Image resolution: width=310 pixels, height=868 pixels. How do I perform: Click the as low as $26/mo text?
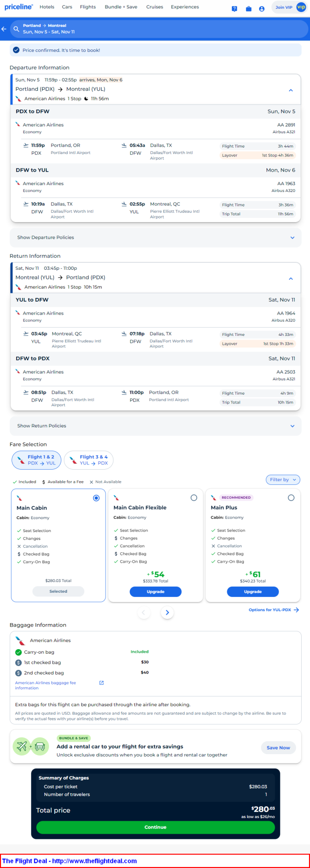258,817
